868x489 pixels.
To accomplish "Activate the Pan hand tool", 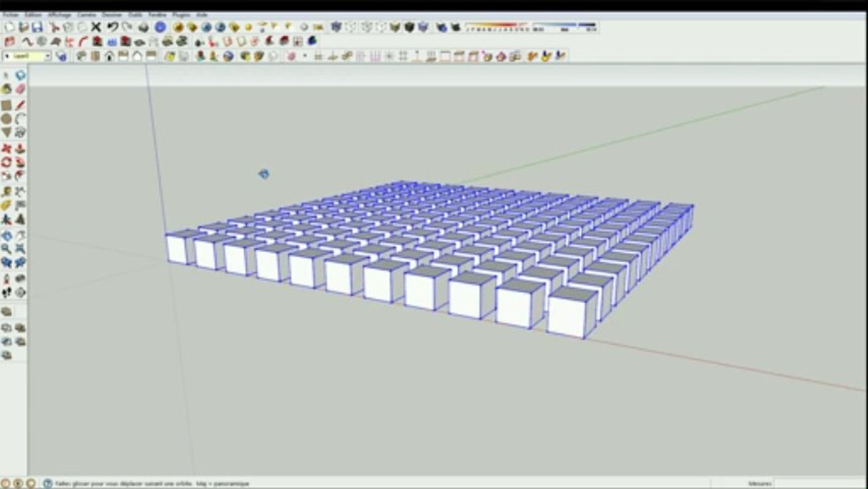I will pos(20,236).
